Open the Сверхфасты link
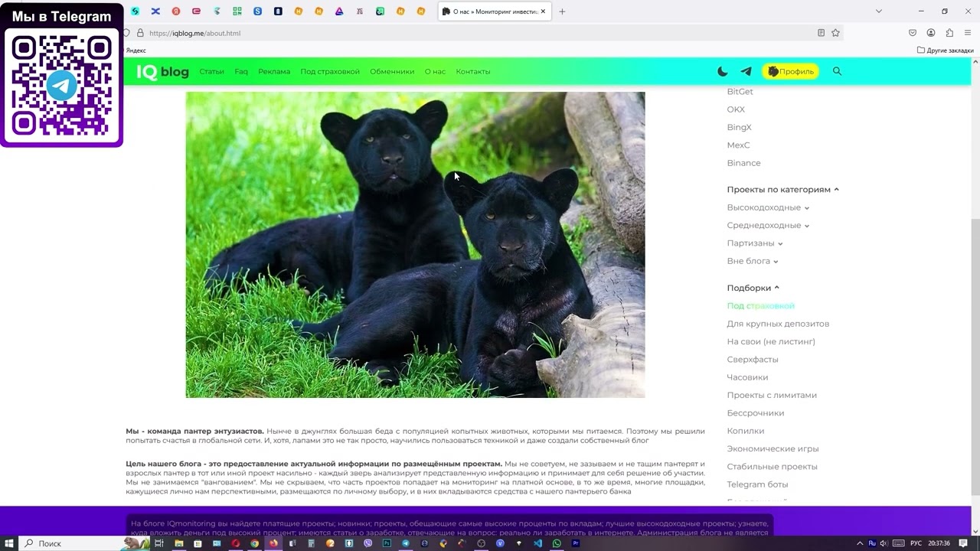The image size is (980, 551). click(x=753, y=359)
